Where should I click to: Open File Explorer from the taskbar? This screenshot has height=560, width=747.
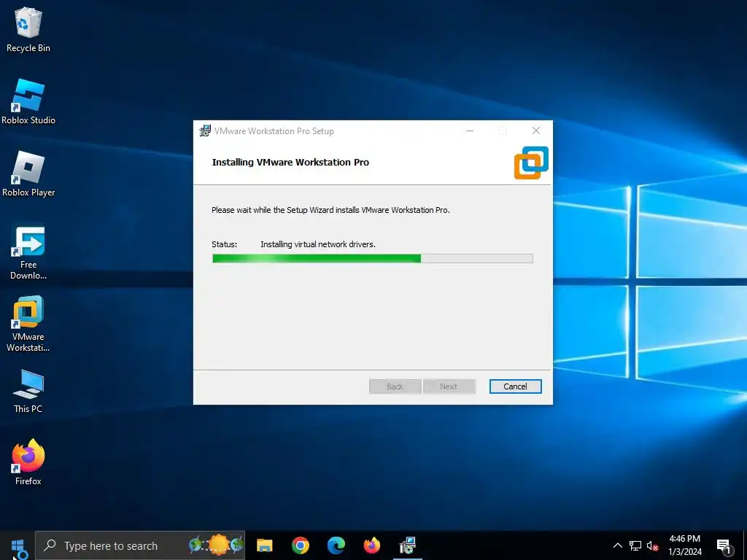(x=264, y=545)
